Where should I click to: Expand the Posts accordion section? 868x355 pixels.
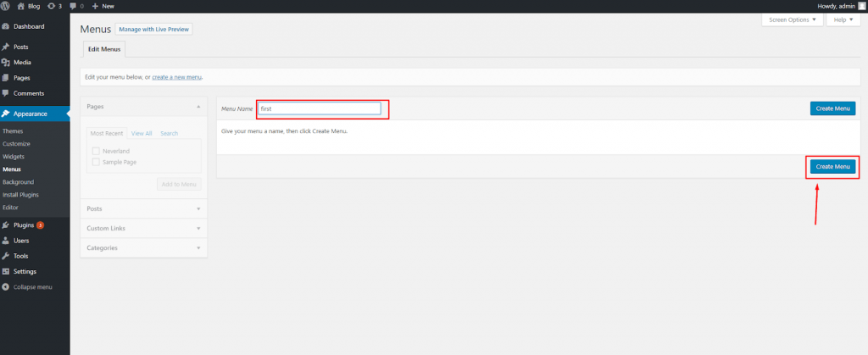point(143,208)
